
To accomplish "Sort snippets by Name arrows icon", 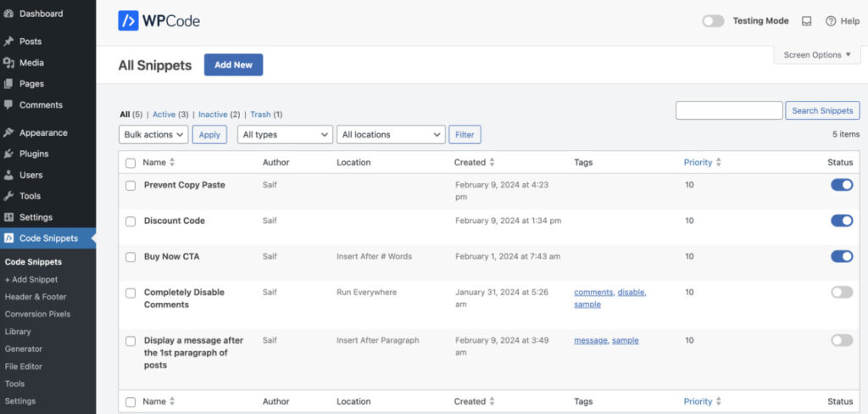I will [172, 162].
